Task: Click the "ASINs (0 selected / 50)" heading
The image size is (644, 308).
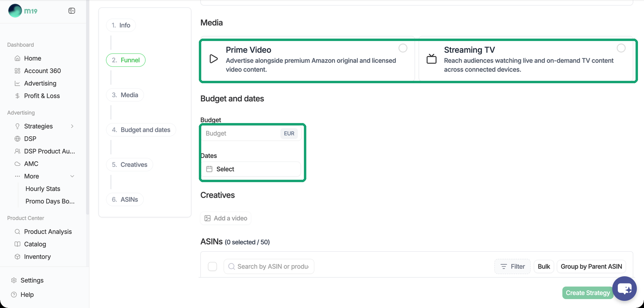Action: [x=235, y=242]
